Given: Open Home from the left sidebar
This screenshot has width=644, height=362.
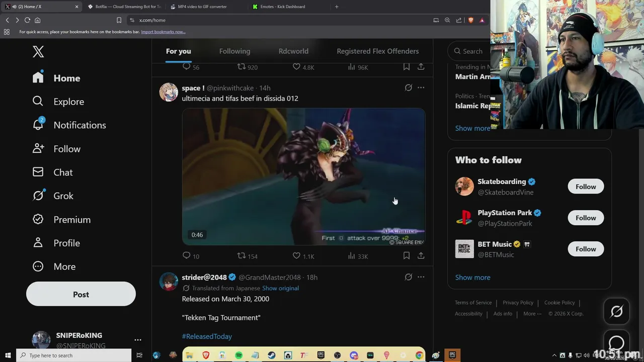Looking at the screenshot, I should tap(56, 78).
